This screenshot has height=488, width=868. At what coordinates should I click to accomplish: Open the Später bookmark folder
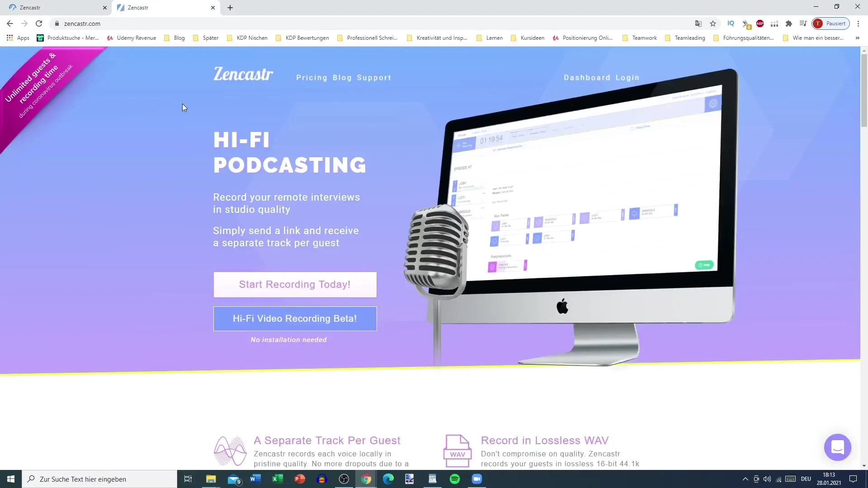[206, 38]
